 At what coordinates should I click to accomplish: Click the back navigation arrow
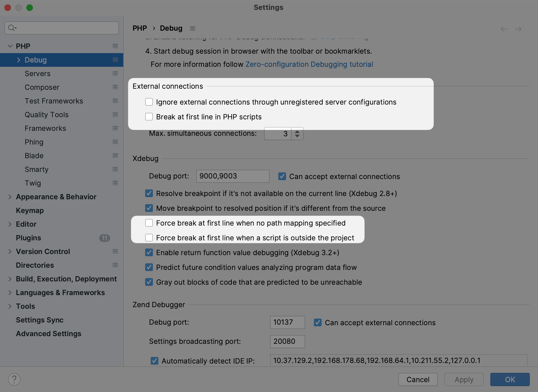click(504, 29)
